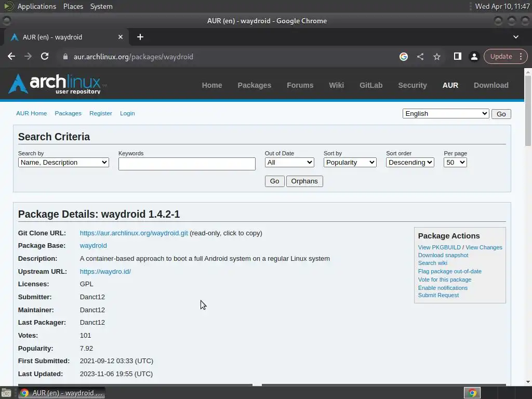
Task: Open Packages in the top navbar
Action: pos(254,85)
